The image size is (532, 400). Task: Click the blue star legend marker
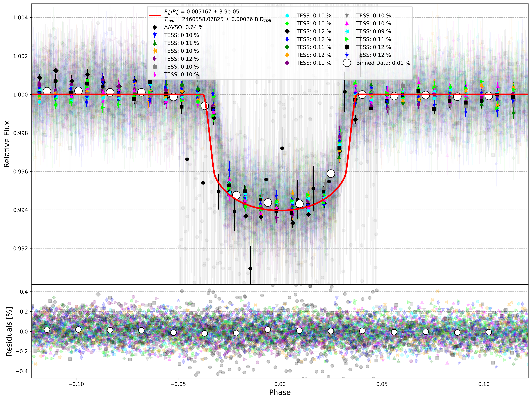[x=347, y=55]
